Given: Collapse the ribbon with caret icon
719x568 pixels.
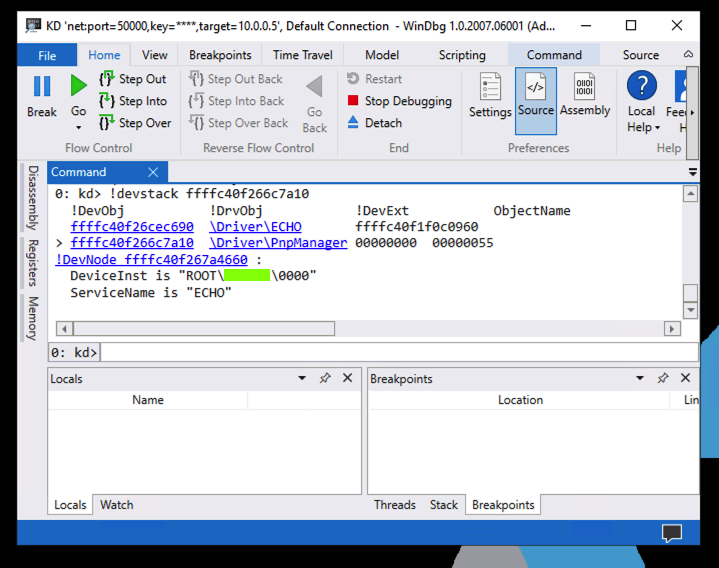Looking at the screenshot, I should coord(688,54).
